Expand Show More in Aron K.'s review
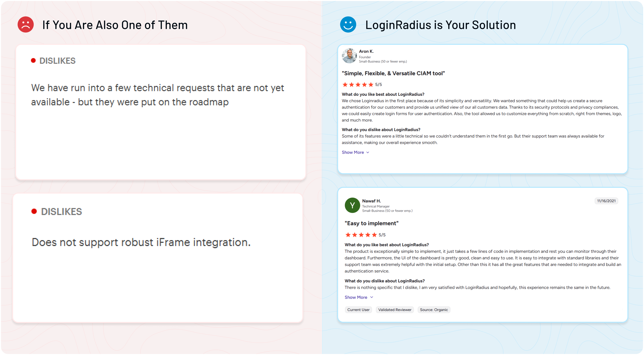 [353, 152]
